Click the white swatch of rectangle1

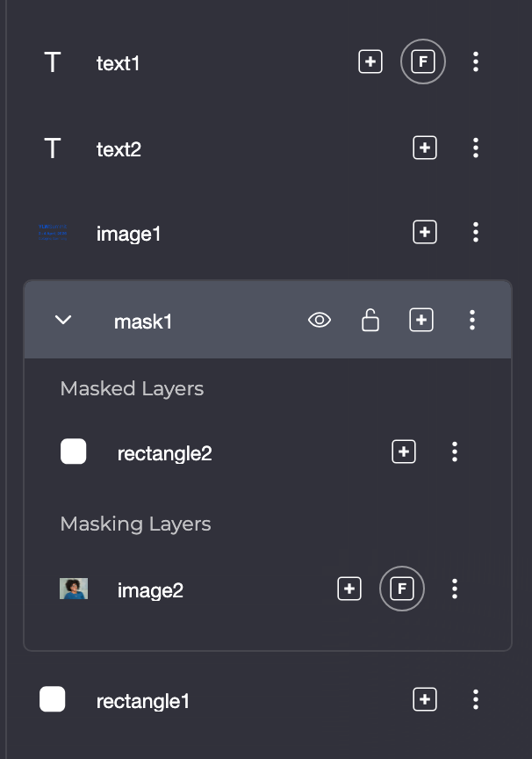tap(52, 699)
